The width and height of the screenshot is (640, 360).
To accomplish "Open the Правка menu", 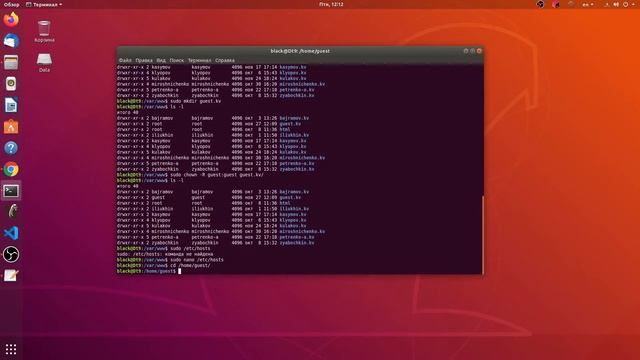I will 144,60.
